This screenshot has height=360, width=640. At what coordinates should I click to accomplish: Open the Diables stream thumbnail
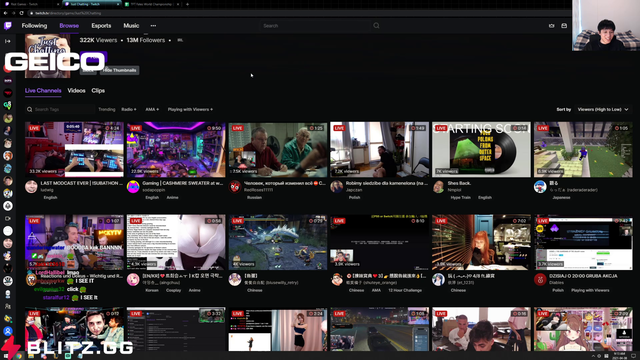click(583, 242)
